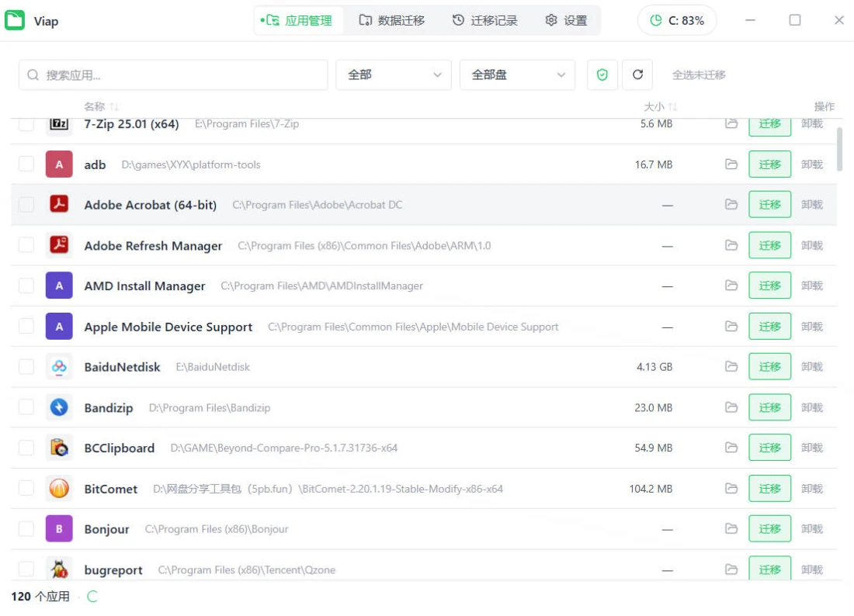Open the 迁移记录 tab

484,21
